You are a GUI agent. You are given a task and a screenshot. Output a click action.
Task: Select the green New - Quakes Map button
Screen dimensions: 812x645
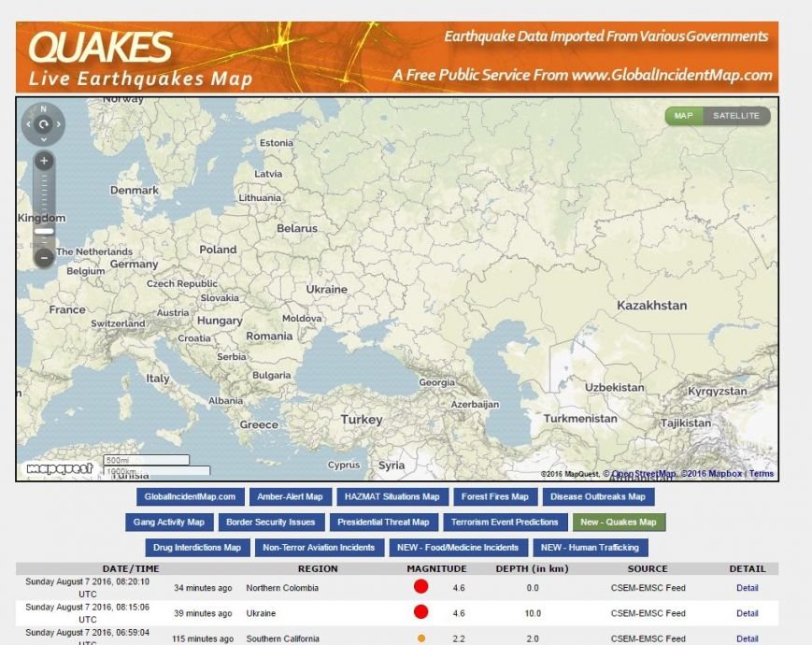619,523
